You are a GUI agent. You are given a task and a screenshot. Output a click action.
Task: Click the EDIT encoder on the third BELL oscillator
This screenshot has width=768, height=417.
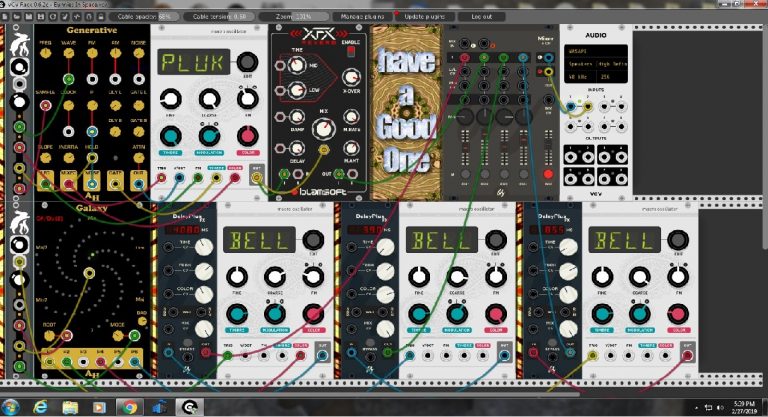coord(678,240)
